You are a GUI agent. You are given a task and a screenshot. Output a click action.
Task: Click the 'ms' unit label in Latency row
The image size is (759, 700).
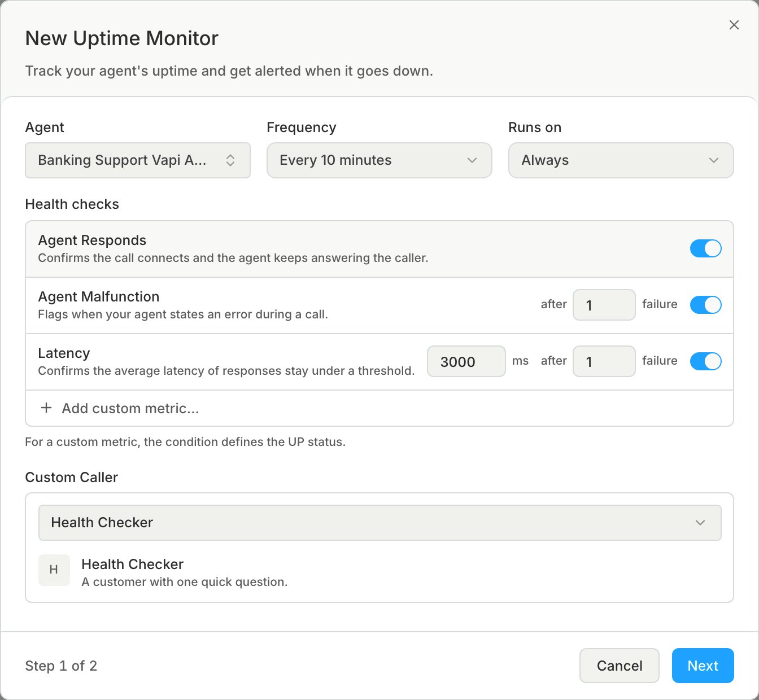coord(520,361)
